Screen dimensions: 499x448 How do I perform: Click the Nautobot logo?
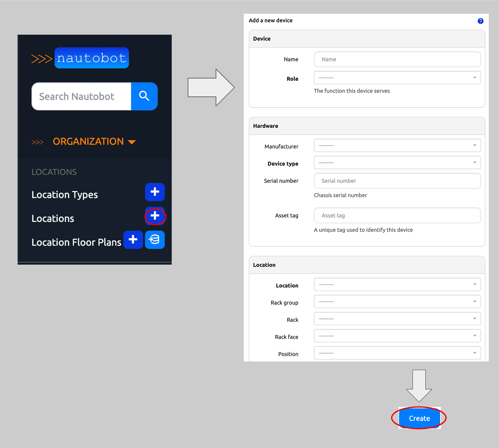point(91,58)
